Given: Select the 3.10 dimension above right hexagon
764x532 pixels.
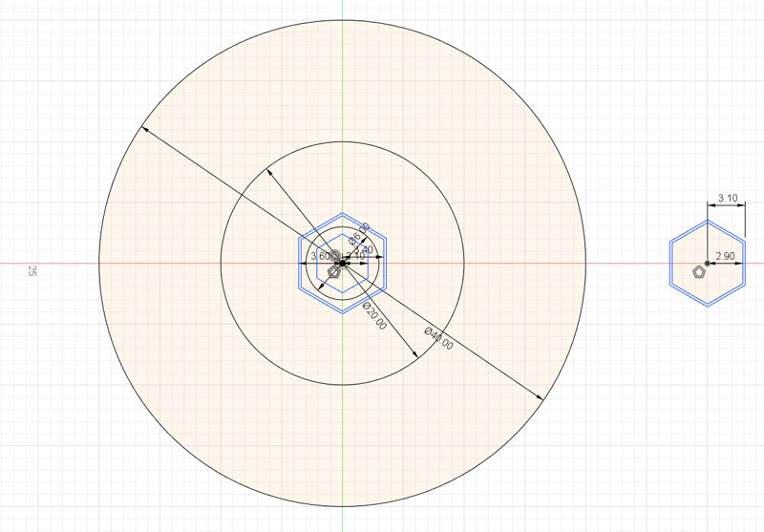Looking at the screenshot, I should pyautogui.click(x=727, y=199).
